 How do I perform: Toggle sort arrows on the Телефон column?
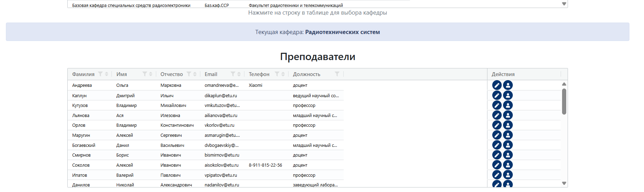[x=283, y=74]
